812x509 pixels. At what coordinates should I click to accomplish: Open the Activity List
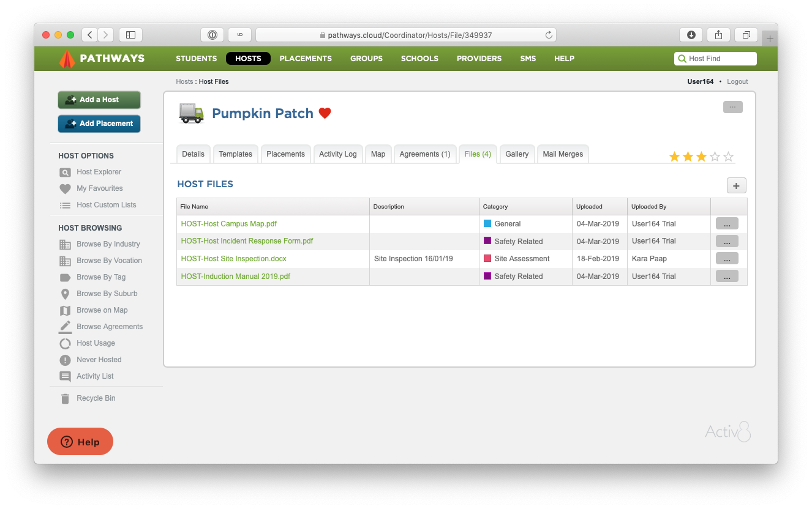point(95,376)
